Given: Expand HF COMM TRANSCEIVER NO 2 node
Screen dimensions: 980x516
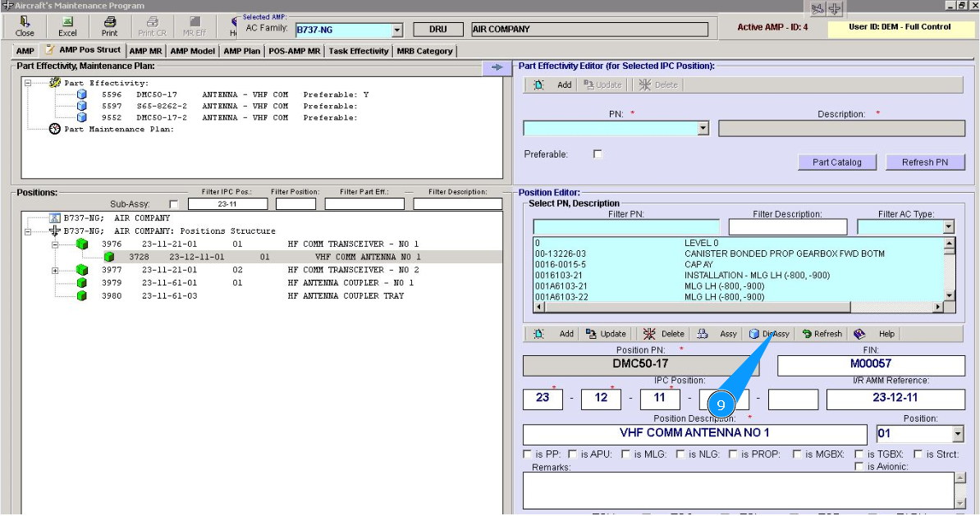Looking at the screenshot, I should point(56,270).
